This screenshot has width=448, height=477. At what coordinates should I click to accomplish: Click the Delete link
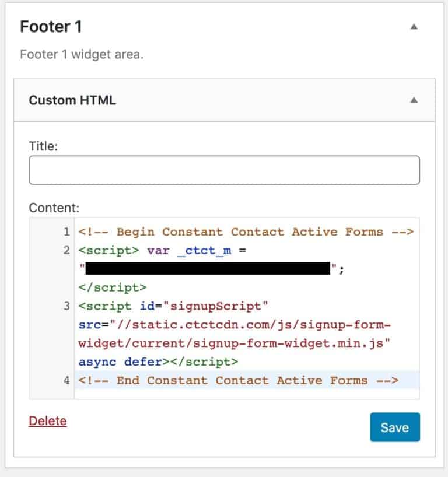point(47,421)
